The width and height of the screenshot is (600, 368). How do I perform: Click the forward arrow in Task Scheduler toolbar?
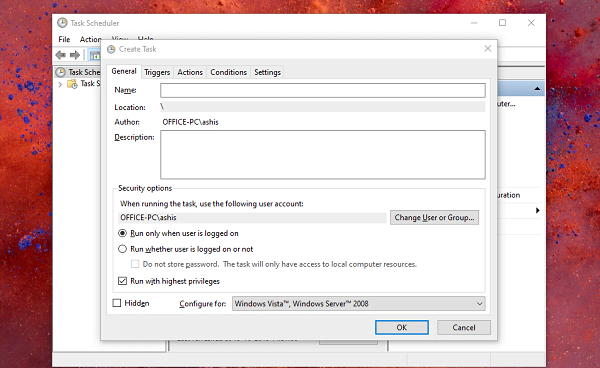(75, 55)
